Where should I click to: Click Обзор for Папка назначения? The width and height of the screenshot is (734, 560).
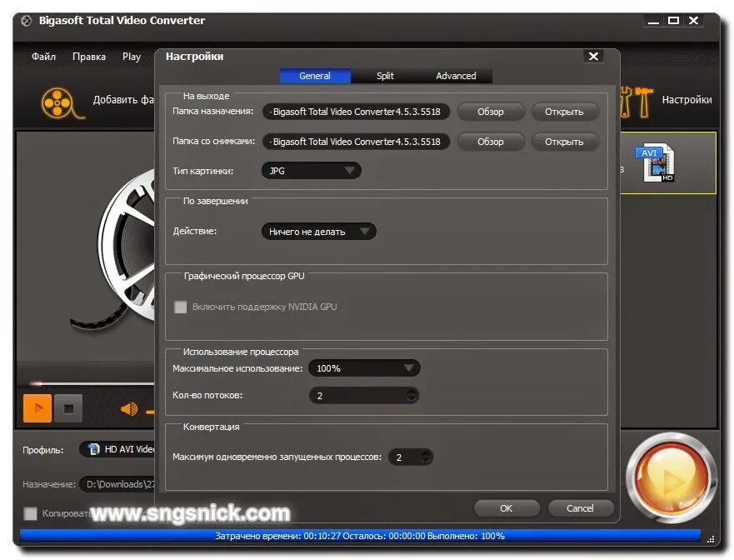tap(491, 112)
